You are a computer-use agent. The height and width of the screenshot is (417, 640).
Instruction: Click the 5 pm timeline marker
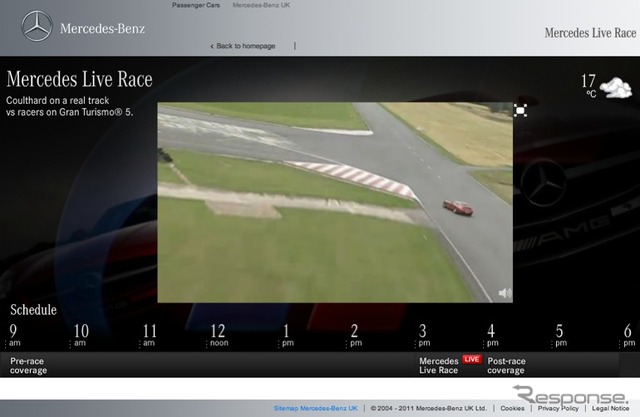[560, 335]
